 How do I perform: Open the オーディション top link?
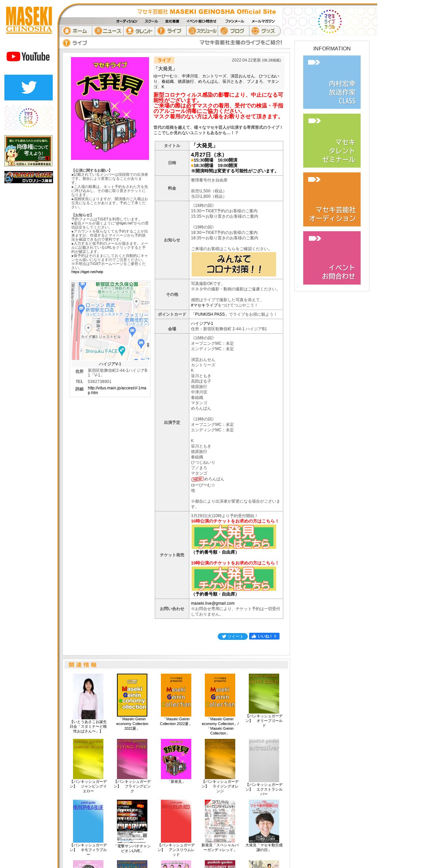pos(127,21)
